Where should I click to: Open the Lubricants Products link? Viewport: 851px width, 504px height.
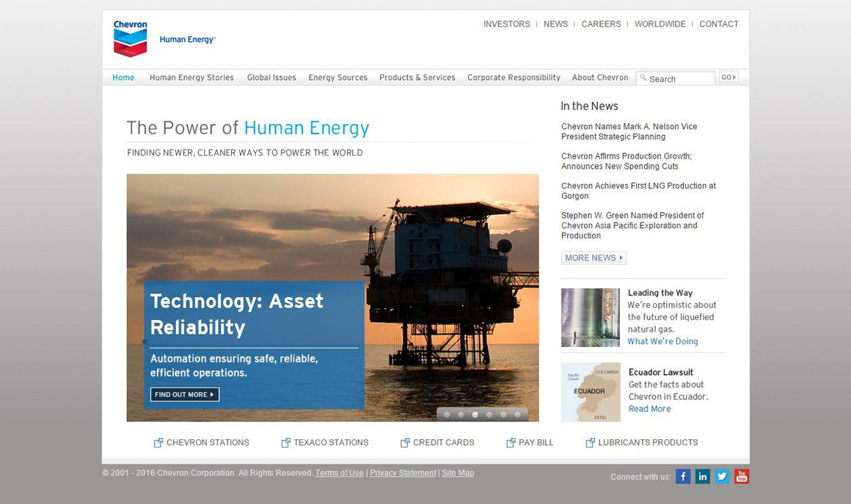tap(648, 442)
